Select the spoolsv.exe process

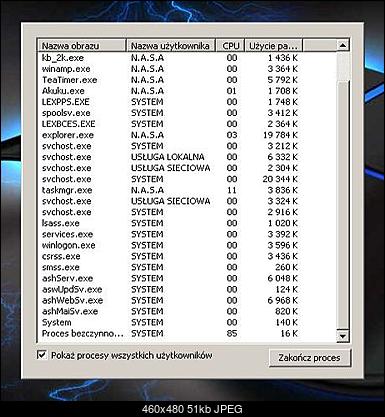(x=170, y=113)
